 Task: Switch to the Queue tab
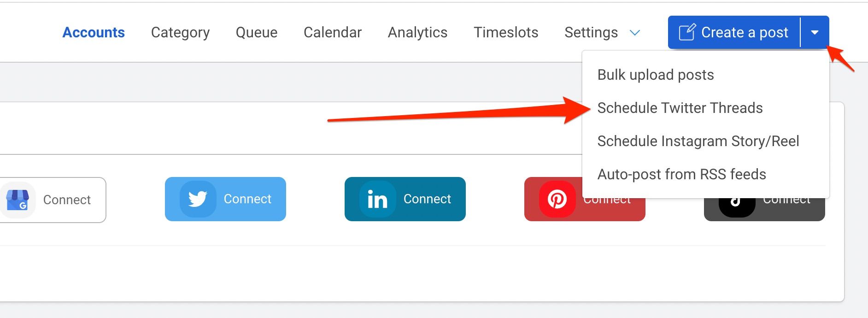(x=257, y=32)
